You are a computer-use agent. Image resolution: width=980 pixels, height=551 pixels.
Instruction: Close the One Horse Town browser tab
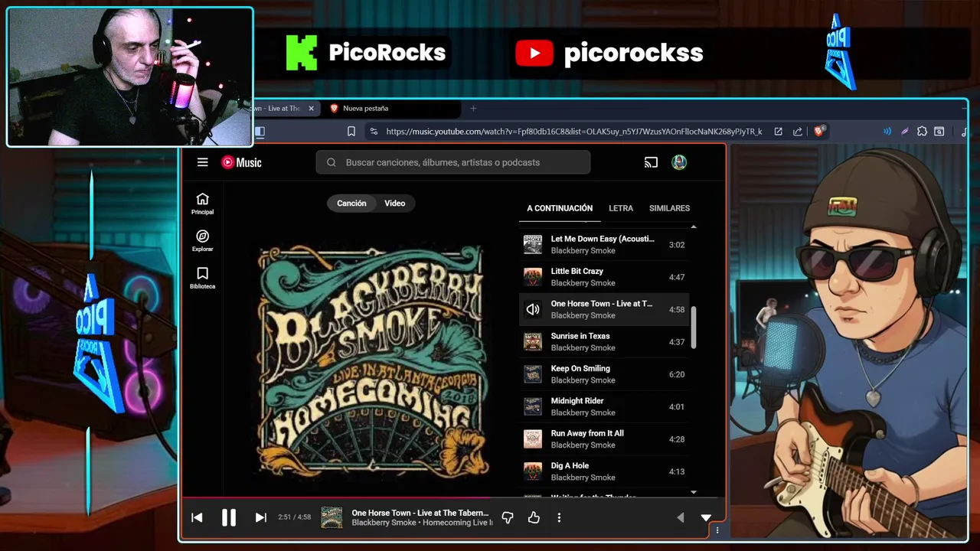311,109
